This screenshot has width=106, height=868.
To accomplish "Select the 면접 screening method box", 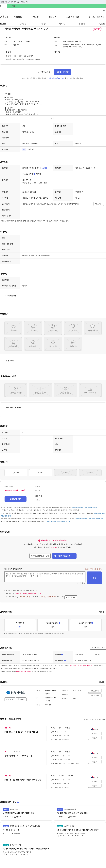I will 41,472.
